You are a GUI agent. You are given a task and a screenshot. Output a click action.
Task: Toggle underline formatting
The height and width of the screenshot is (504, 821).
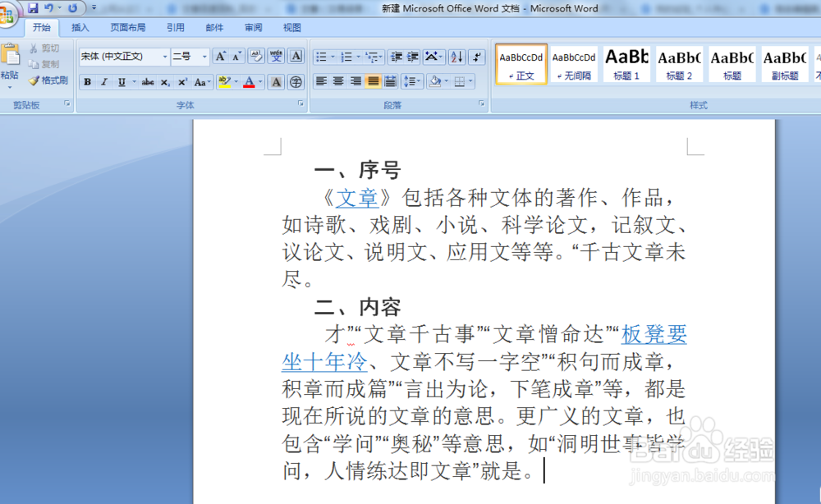[122, 81]
